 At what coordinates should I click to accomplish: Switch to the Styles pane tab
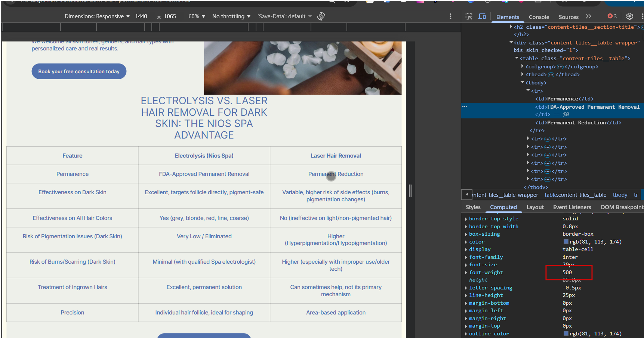(473, 207)
